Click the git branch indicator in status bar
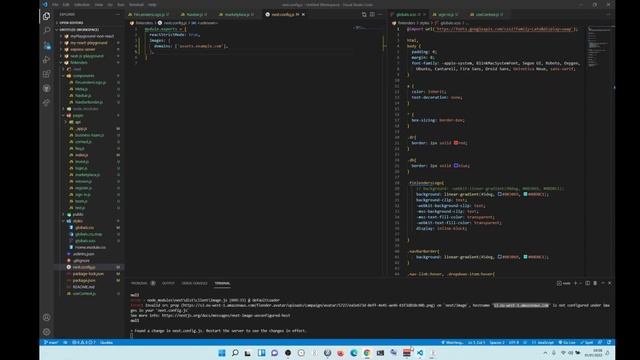The image size is (640, 360). [51, 342]
